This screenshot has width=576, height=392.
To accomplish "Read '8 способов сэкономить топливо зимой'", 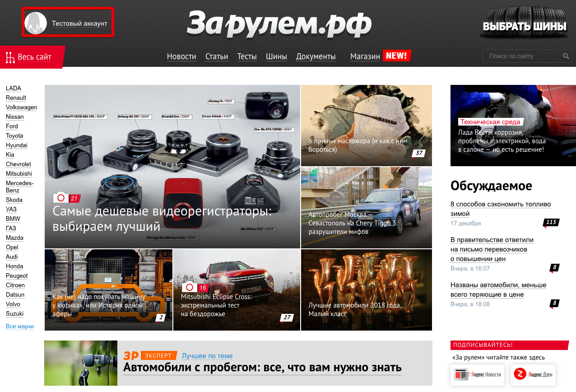I will pos(500,209).
